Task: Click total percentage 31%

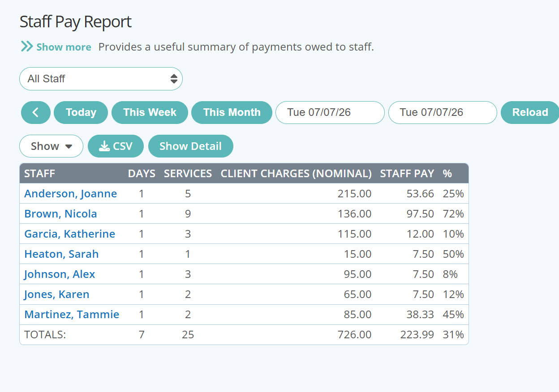Action: (x=453, y=335)
